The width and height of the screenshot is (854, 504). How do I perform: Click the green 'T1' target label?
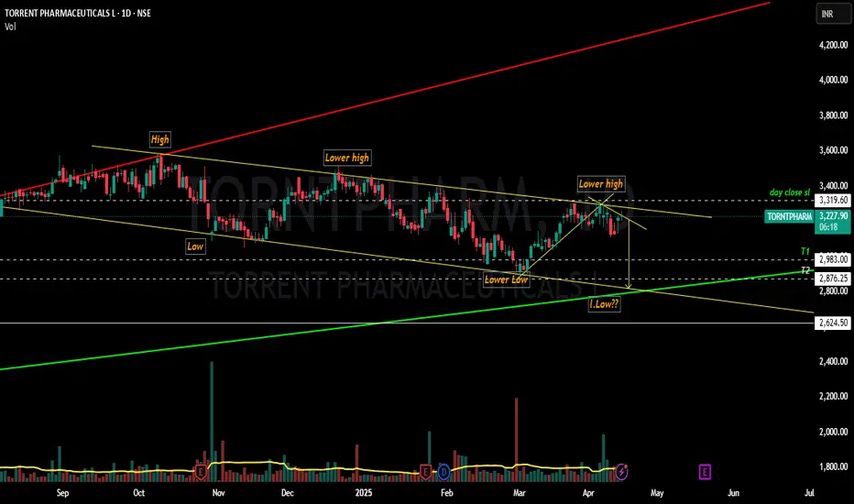(805, 251)
